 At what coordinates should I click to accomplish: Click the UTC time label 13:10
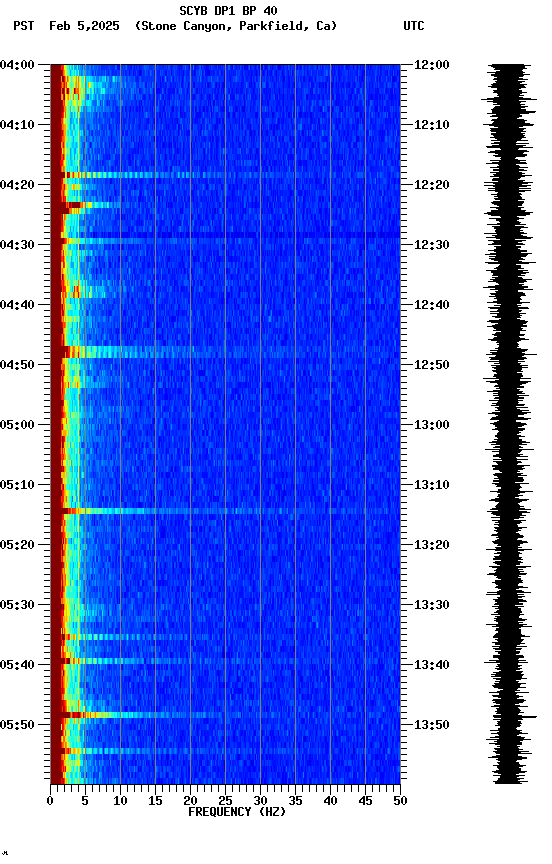432,485
